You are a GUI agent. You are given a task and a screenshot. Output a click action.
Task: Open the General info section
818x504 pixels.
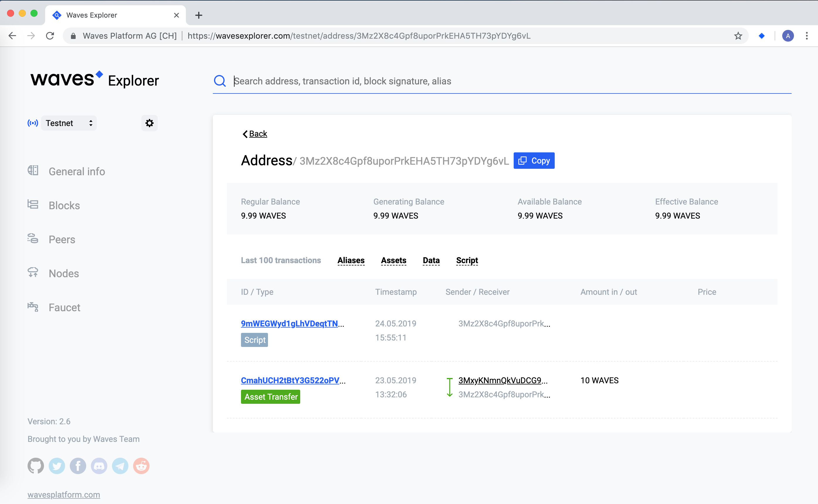(x=77, y=171)
